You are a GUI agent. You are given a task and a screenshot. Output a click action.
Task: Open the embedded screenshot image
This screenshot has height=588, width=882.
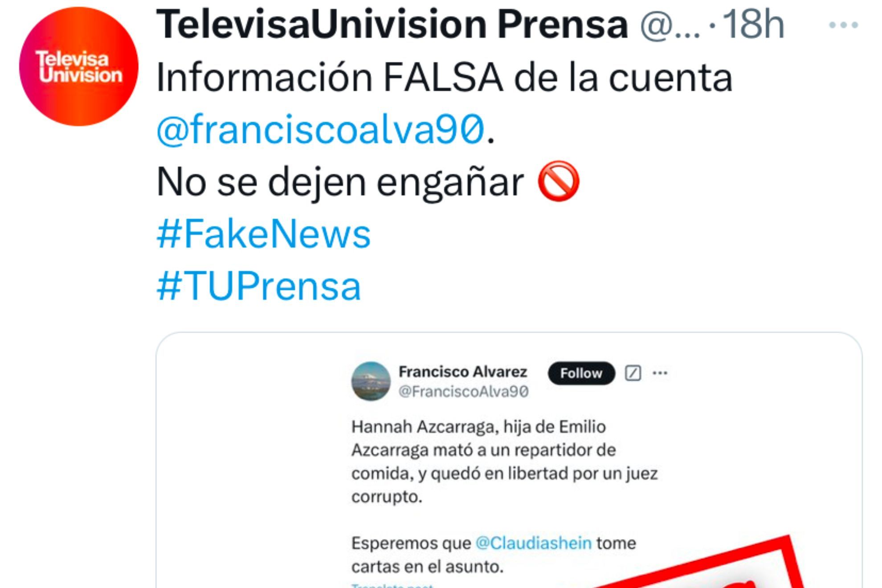pos(509,460)
